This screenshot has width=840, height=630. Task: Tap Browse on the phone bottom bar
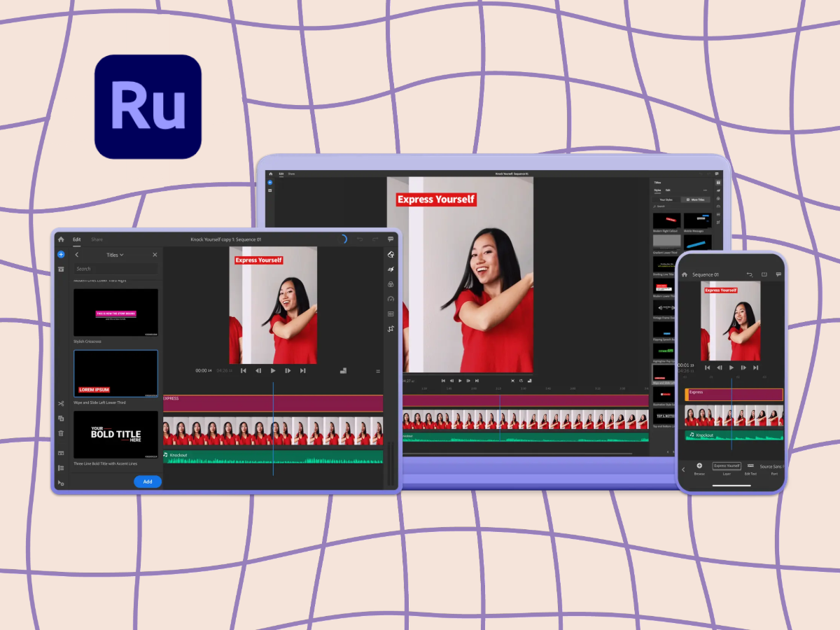699,466
